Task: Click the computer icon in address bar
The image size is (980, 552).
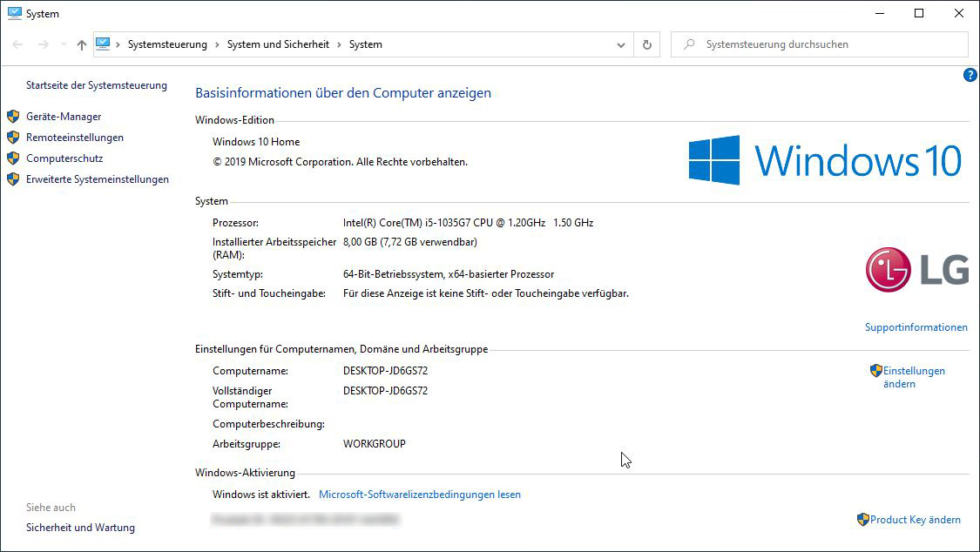Action: [x=103, y=44]
